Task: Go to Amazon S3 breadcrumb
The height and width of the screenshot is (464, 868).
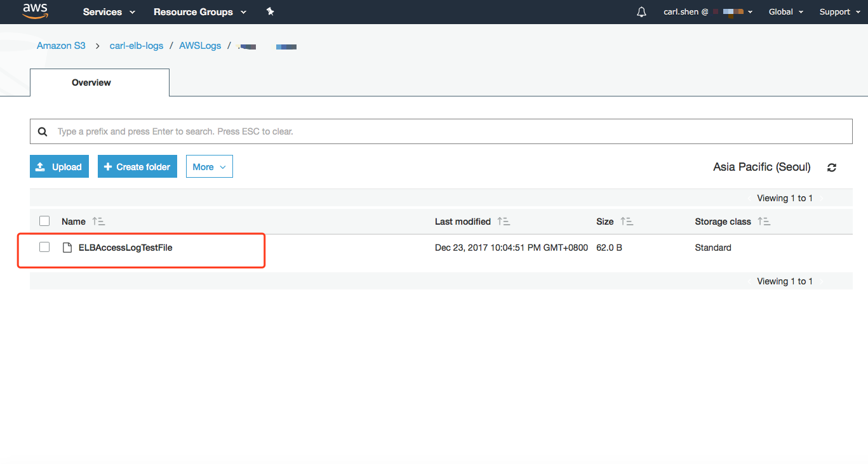Action: [x=61, y=46]
